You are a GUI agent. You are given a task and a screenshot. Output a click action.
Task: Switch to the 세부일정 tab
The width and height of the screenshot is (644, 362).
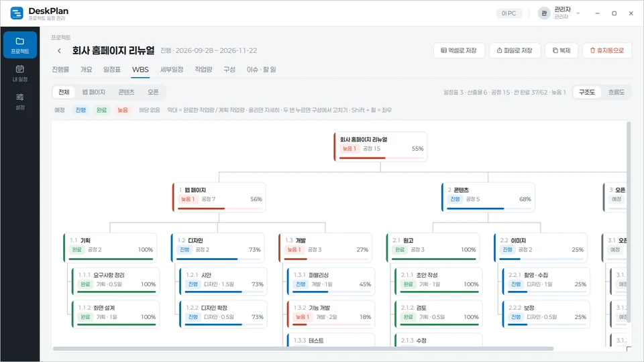(172, 69)
